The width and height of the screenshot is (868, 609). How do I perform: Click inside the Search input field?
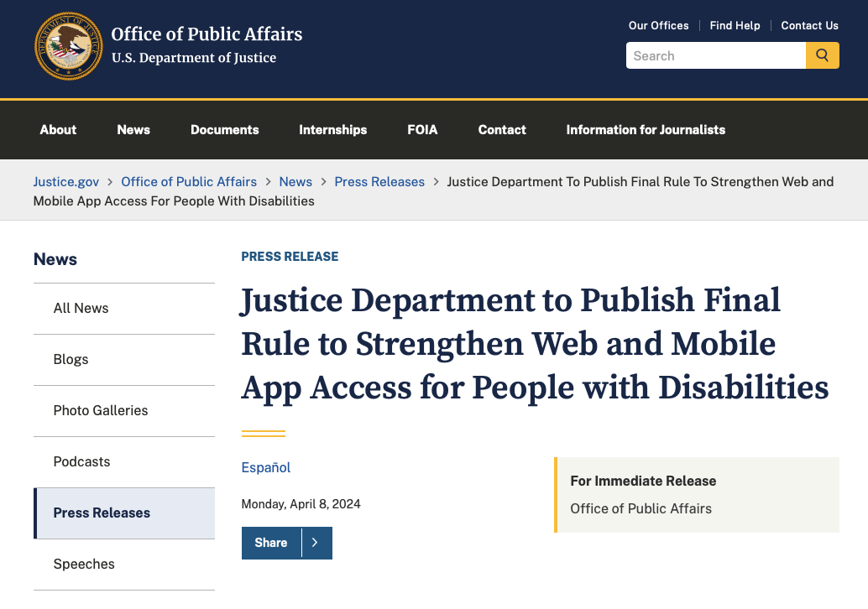tap(715, 55)
